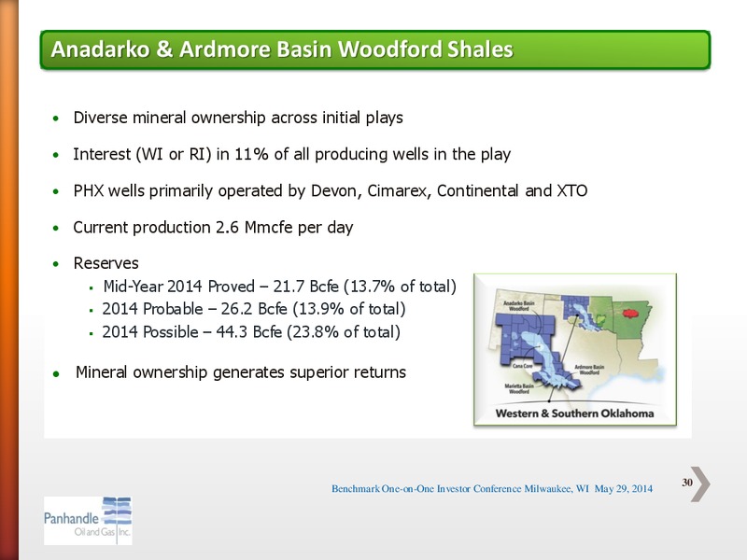Select '2014 Possible – 44.3 Bcfe' line

[251, 332]
